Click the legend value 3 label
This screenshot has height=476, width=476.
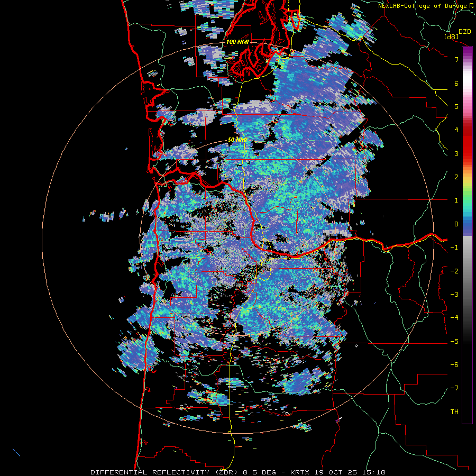point(456,153)
